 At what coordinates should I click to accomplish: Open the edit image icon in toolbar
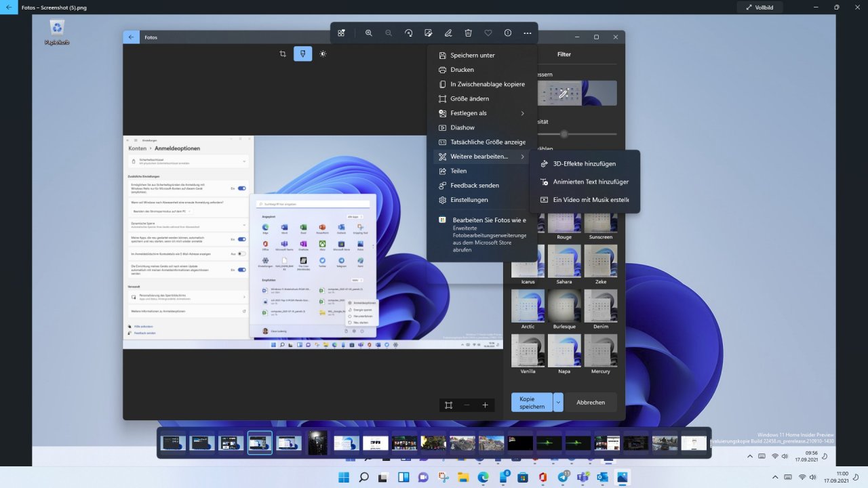pyautogui.click(x=428, y=33)
